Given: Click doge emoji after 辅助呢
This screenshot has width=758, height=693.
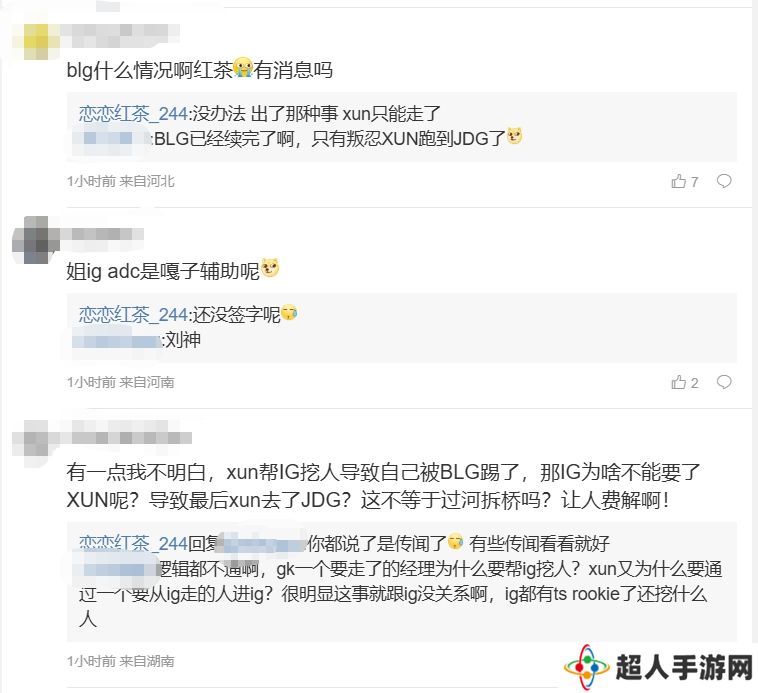Looking at the screenshot, I should [270, 268].
